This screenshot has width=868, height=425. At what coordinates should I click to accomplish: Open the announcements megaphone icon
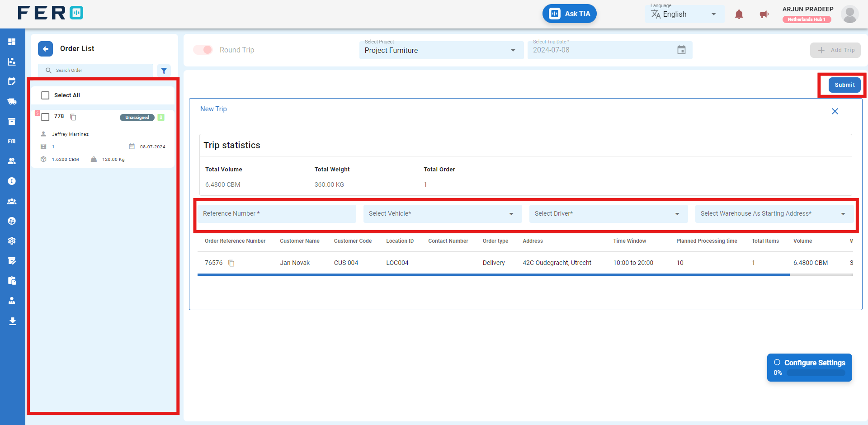click(x=764, y=14)
